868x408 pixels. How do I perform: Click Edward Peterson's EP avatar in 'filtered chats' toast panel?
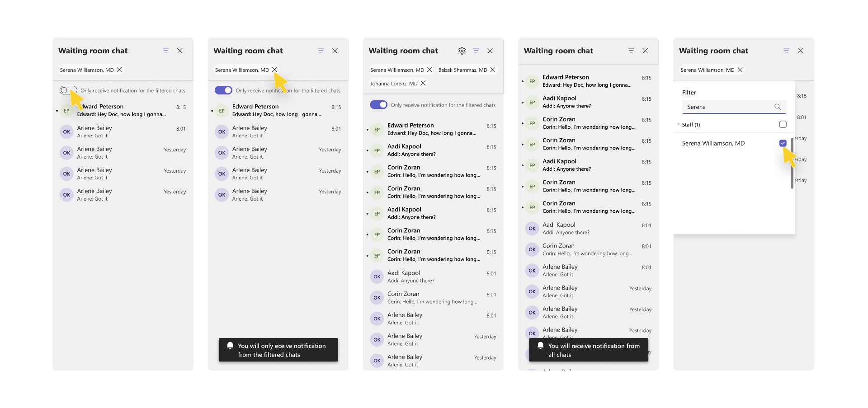point(222,111)
